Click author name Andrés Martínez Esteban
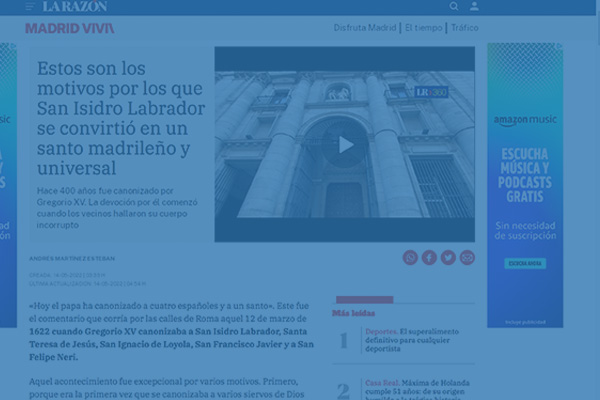The width and height of the screenshot is (600, 400). [x=72, y=258]
